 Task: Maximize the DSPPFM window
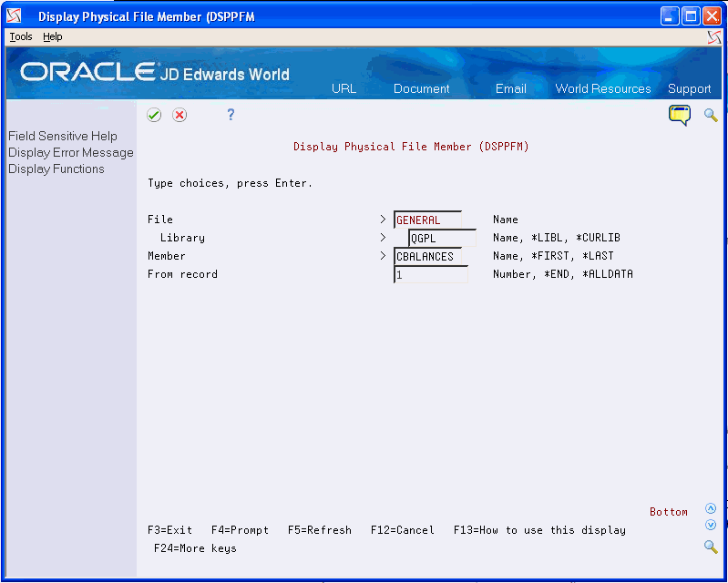[691, 16]
